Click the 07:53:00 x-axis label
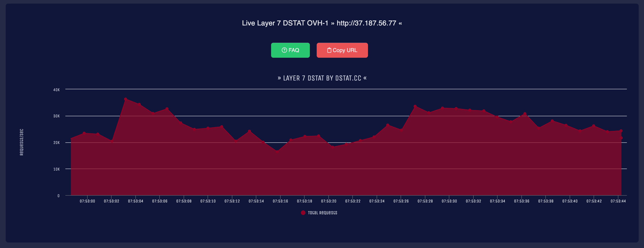The image size is (644, 248). coord(87,201)
